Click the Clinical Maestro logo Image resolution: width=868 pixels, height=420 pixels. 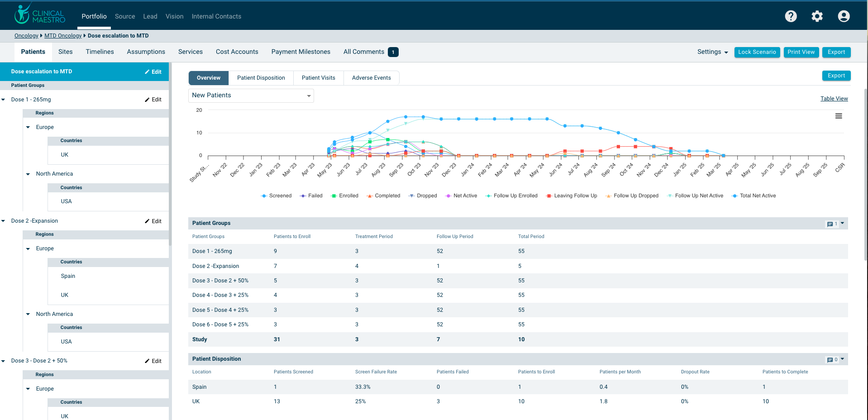coord(40,15)
